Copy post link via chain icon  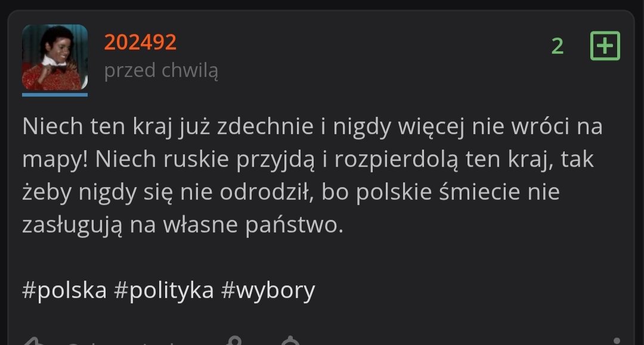[234, 341]
